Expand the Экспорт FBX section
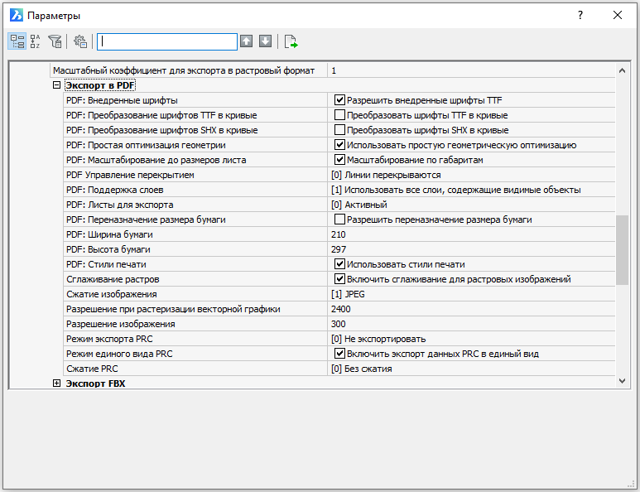 [x=57, y=383]
